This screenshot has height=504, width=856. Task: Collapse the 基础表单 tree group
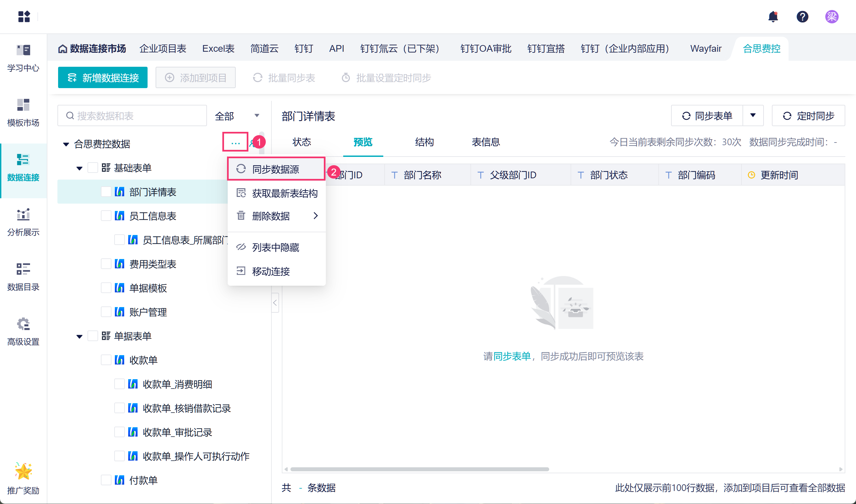coord(79,168)
